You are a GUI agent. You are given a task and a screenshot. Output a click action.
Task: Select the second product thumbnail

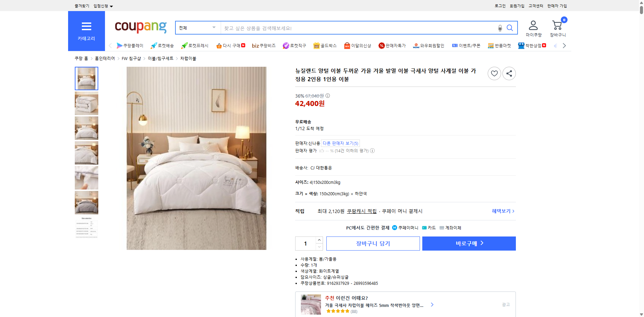coord(86,103)
